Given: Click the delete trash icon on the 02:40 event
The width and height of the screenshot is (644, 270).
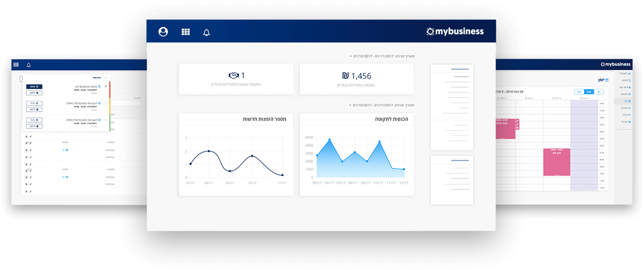Looking at the screenshot, I should (517, 127).
